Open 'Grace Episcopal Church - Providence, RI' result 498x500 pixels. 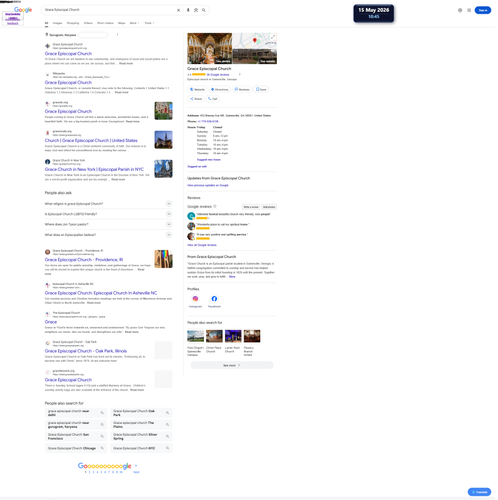coord(84,260)
